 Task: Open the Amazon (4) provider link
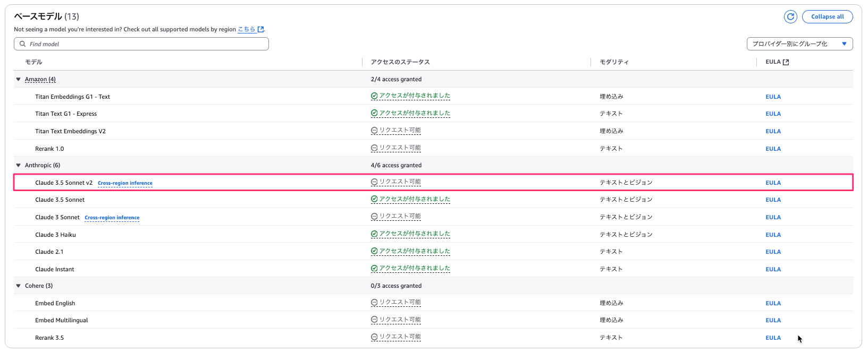(x=40, y=79)
